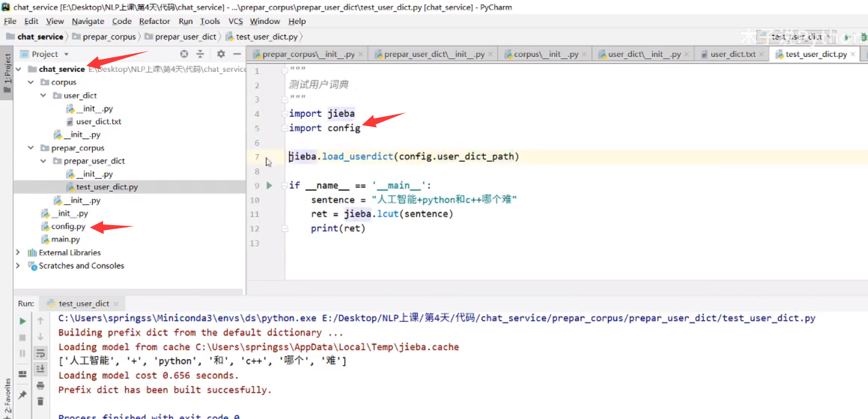
Task: Hide the Project panel with the minus icon
Action: click(x=237, y=54)
